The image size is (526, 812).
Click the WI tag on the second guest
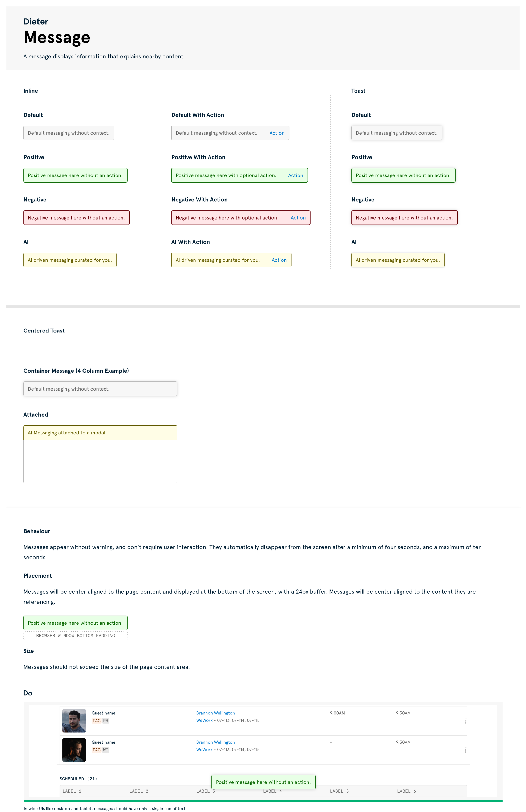pos(105,750)
